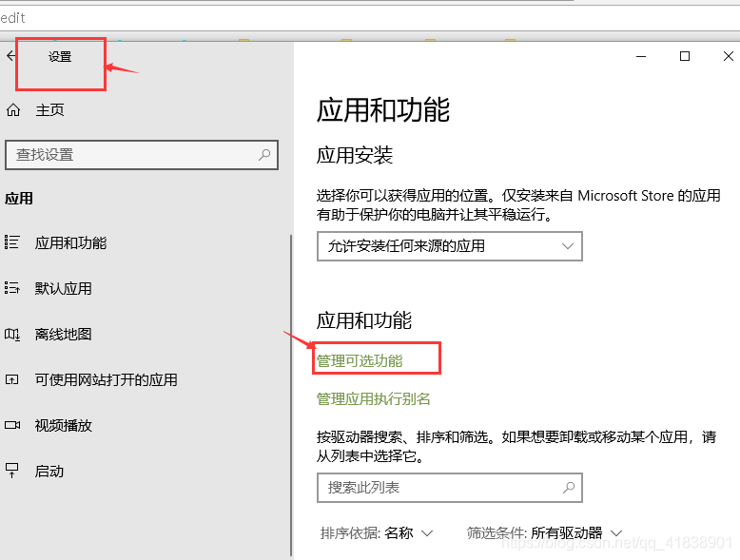Open the 排序依据: 名称 dropdown
This screenshot has height=560, width=740.
pyautogui.click(x=377, y=533)
